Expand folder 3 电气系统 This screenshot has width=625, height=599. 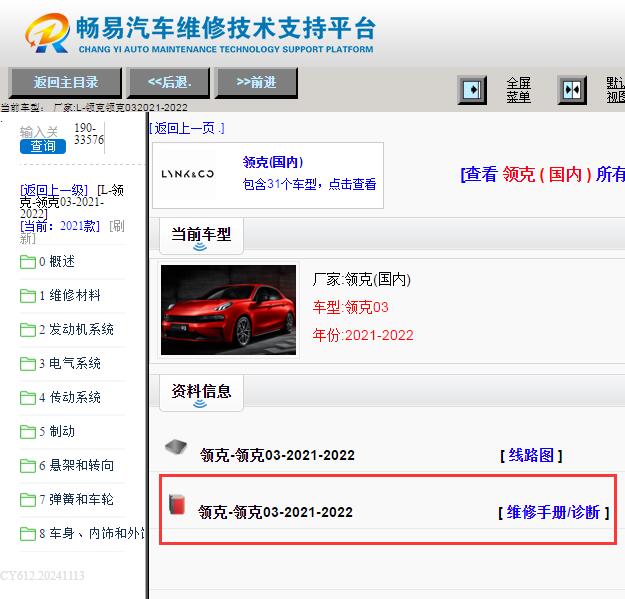pos(69,363)
